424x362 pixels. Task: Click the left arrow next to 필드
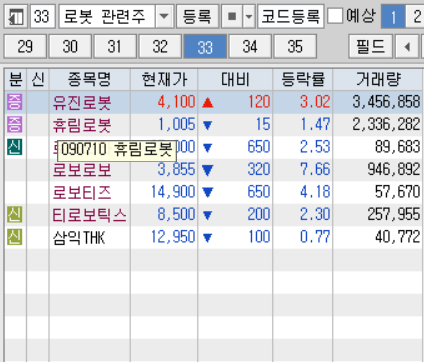click(407, 46)
